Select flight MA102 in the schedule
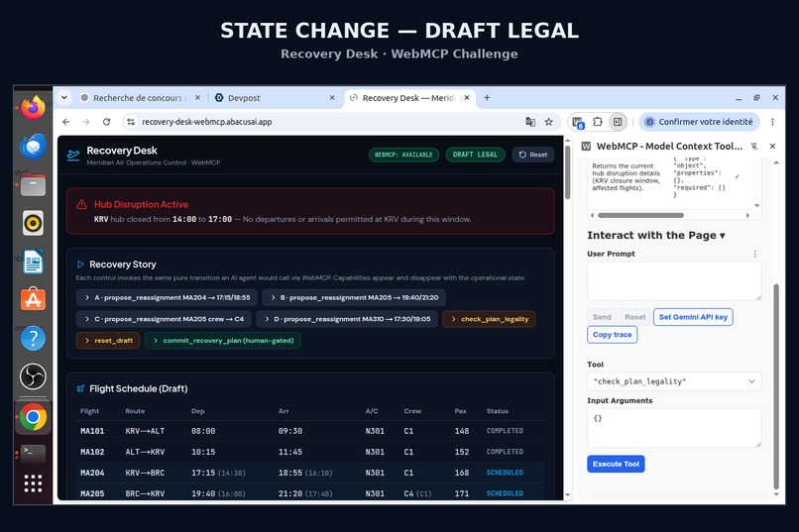This screenshot has height=532, width=799. [x=310, y=452]
